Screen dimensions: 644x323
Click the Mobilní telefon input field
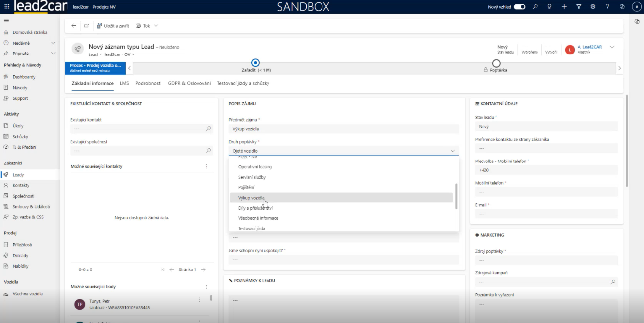coord(546,192)
